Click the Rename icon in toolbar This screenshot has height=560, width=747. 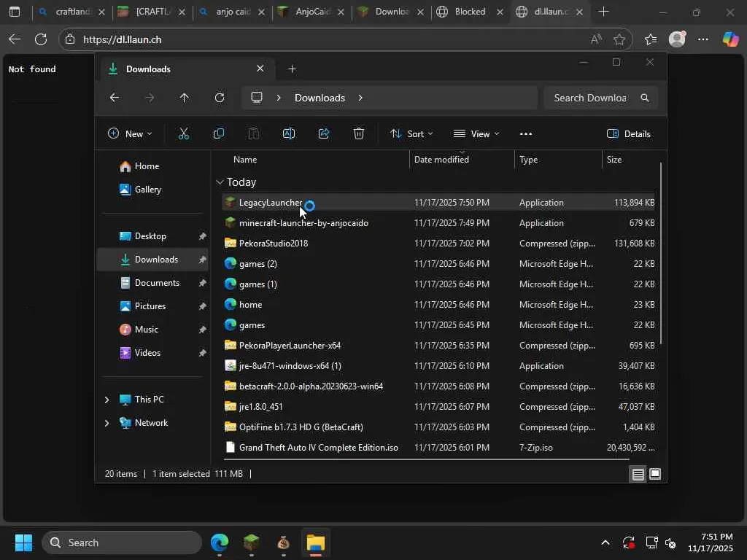point(288,133)
